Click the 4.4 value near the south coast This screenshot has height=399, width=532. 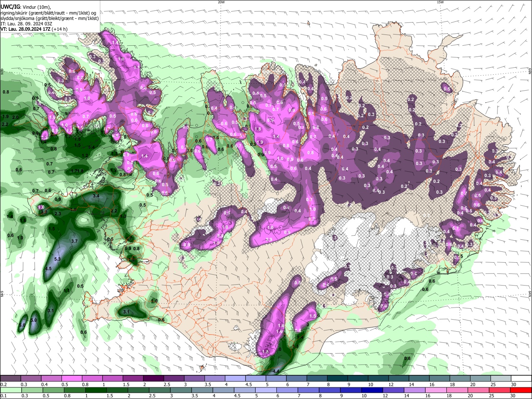pos(276,371)
